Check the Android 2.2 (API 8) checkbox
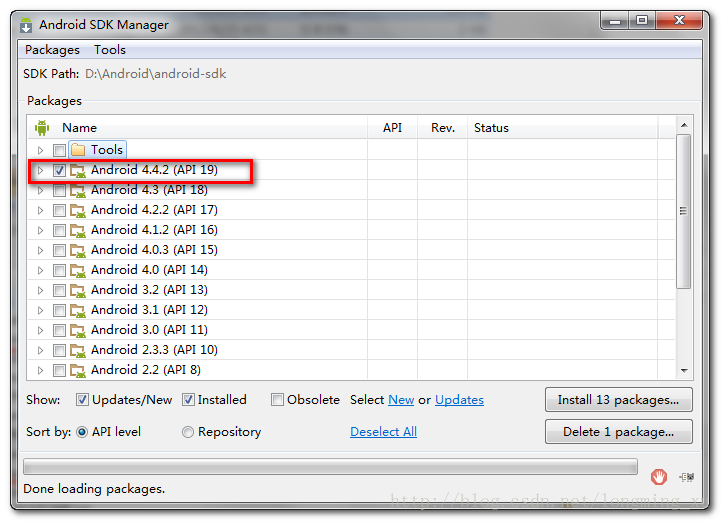Image resolution: width=721 pixels, height=521 pixels. [x=59, y=371]
